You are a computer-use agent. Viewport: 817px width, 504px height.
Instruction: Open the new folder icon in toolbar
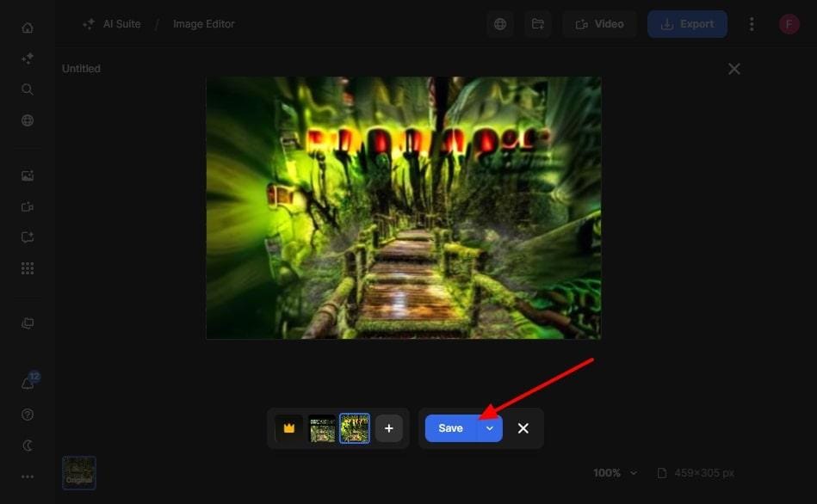tap(537, 23)
